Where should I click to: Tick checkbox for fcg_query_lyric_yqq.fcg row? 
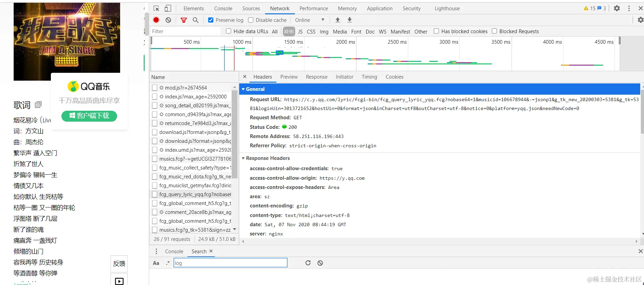[155, 194]
